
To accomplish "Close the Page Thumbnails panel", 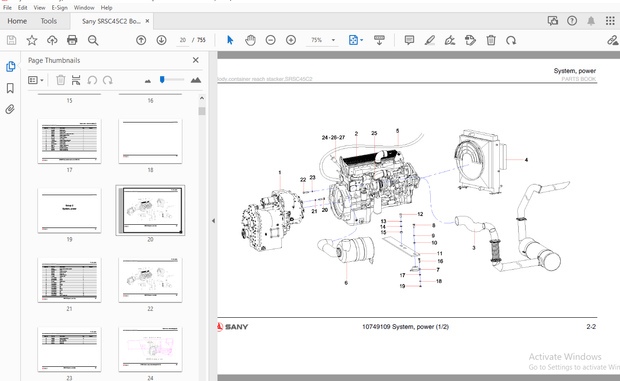I will pyautogui.click(x=195, y=60).
